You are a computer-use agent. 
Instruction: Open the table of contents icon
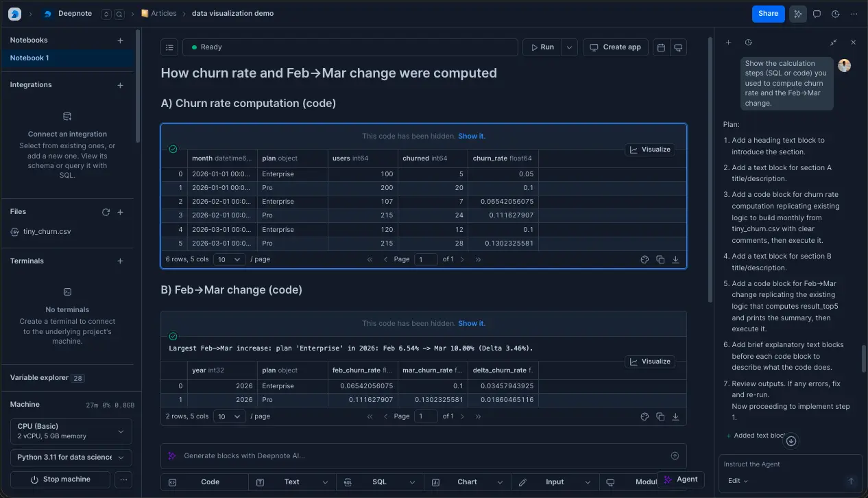tap(169, 47)
